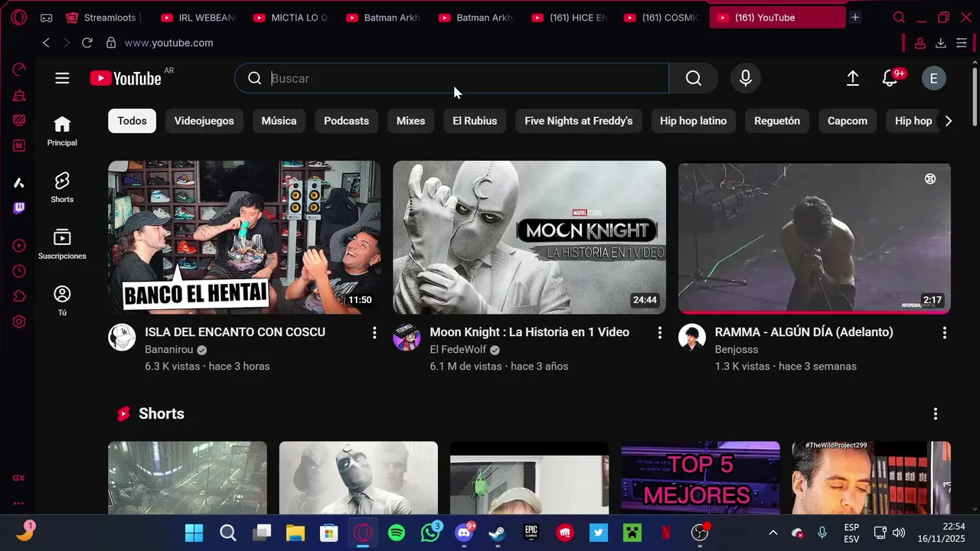Select the Capcom filter chip
The width and height of the screenshot is (980, 551).
847,121
